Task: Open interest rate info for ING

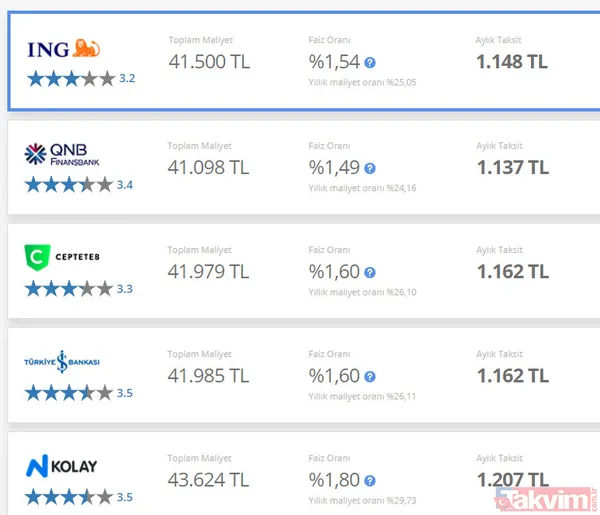Action: pyautogui.click(x=370, y=62)
